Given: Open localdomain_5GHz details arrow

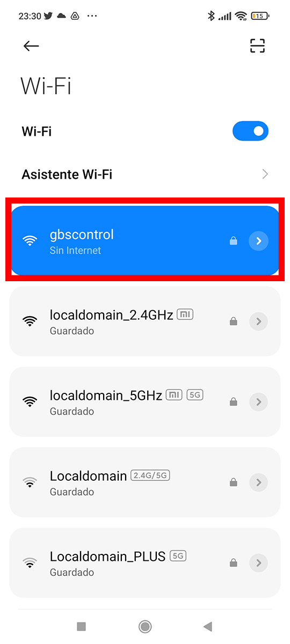Looking at the screenshot, I should tap(258, 402).
